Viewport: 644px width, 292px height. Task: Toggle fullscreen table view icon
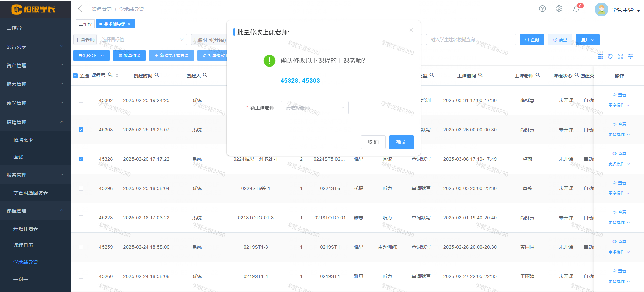(620, 56)
